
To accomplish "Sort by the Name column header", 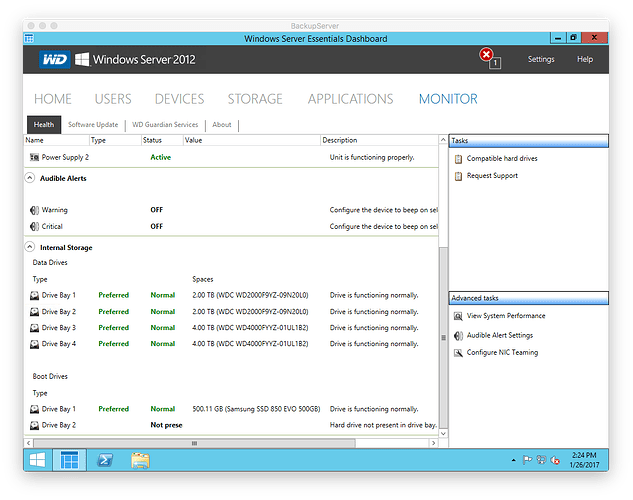I will (x=57, y=140).
